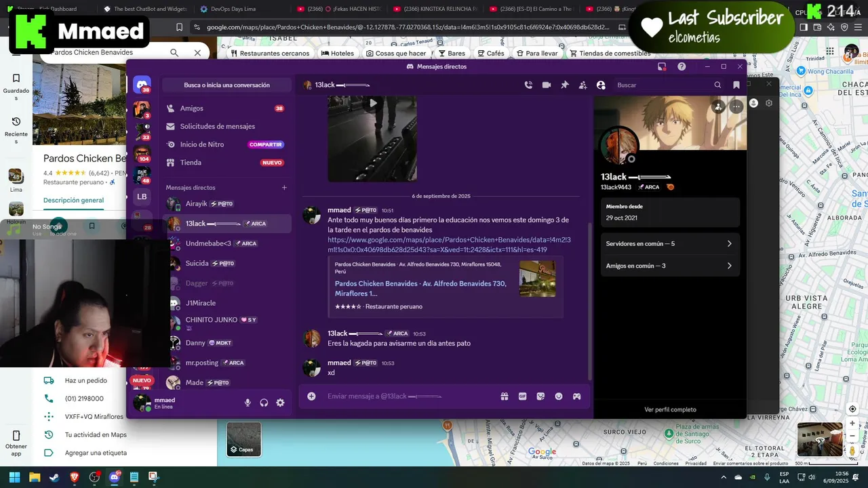Click the Discord home logo button

coord(142,85)
